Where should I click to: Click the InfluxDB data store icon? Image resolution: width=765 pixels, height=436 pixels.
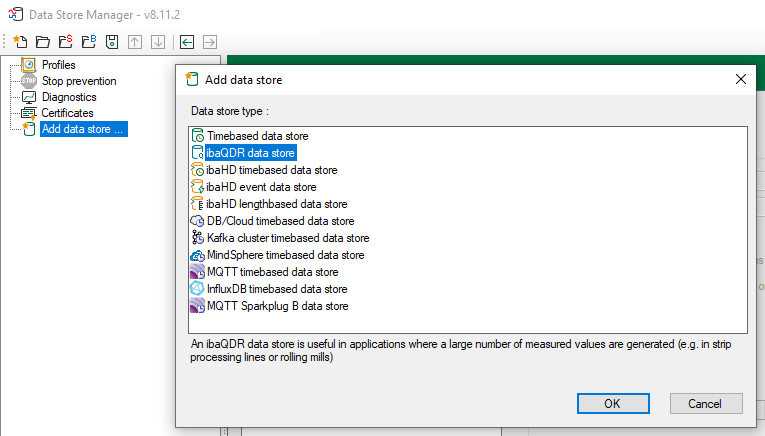(x=198, y=289)
